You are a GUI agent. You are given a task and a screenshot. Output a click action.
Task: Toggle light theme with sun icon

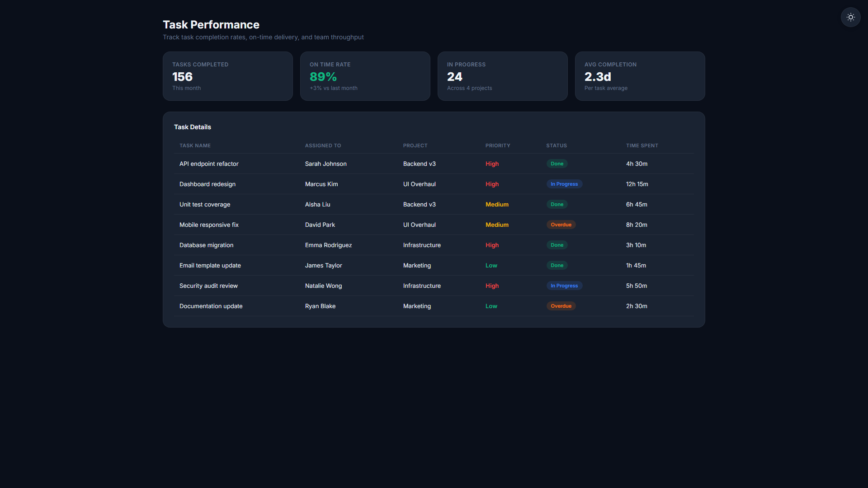850,17
